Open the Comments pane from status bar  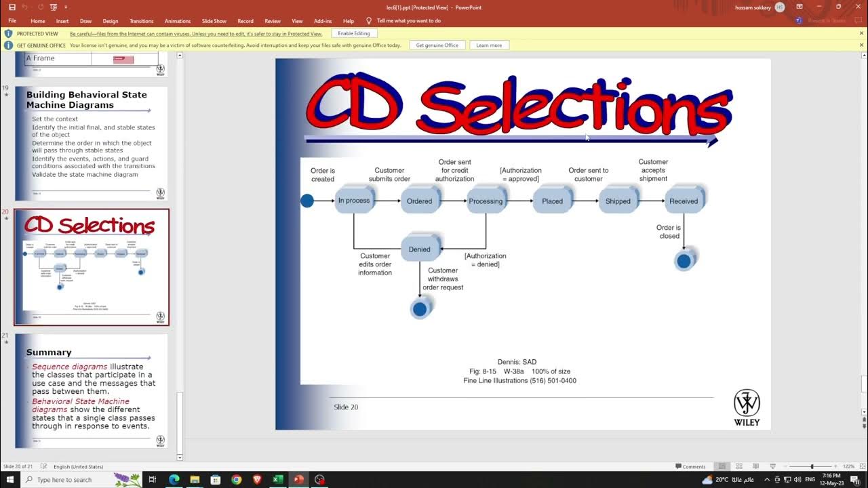pyautogui.click(x=690, y=466)
